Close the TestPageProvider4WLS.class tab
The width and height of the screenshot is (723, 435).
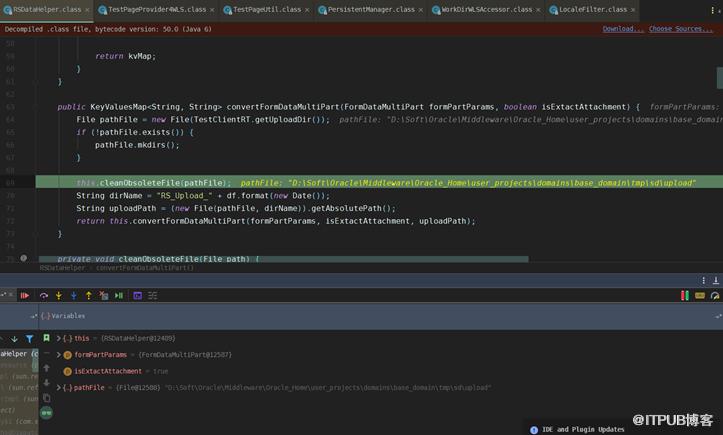[212, 10]
